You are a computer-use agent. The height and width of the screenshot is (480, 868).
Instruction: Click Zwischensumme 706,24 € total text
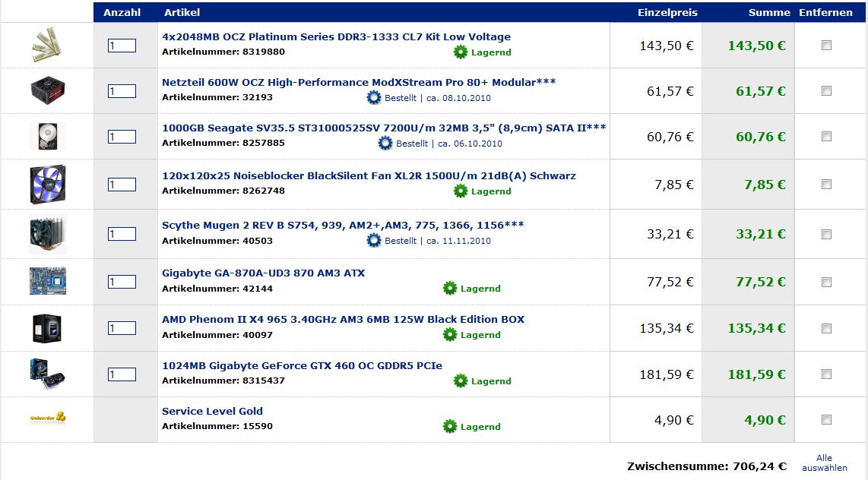706,466
